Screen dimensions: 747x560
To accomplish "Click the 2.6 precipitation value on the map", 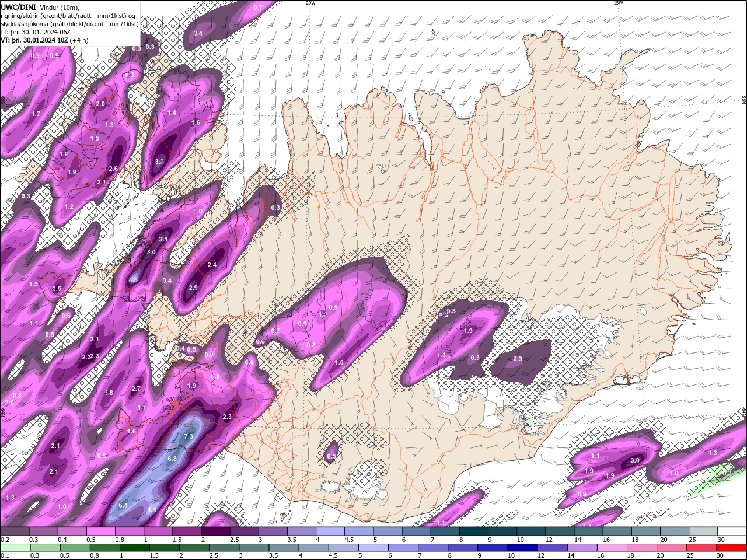I will tap(113, 169).
